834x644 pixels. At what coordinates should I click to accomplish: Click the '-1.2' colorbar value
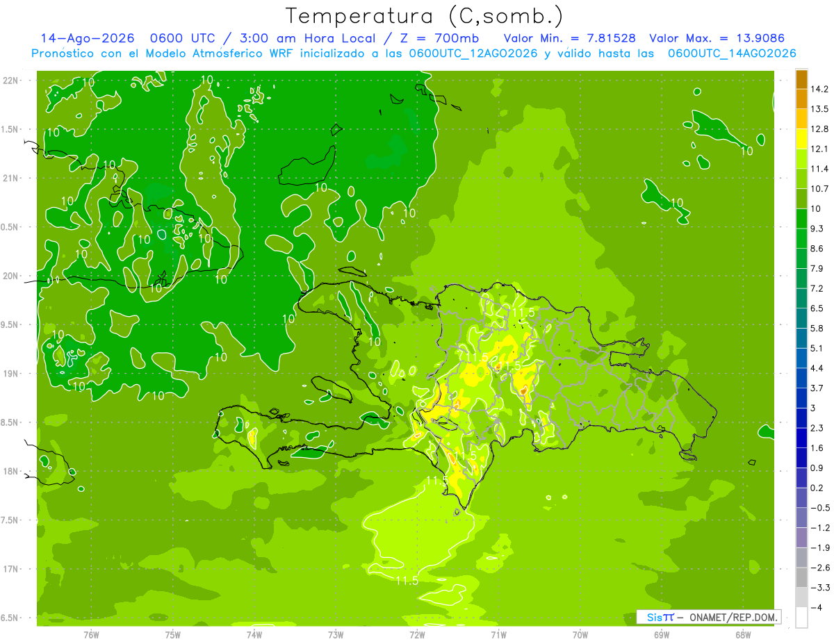[x=819, y=528]
